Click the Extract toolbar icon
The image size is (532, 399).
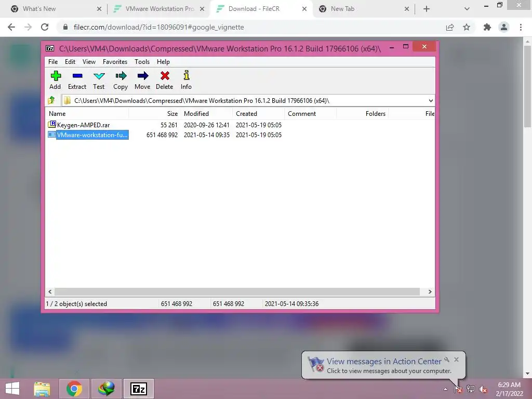pyautogui.click(x=77, y=80)
